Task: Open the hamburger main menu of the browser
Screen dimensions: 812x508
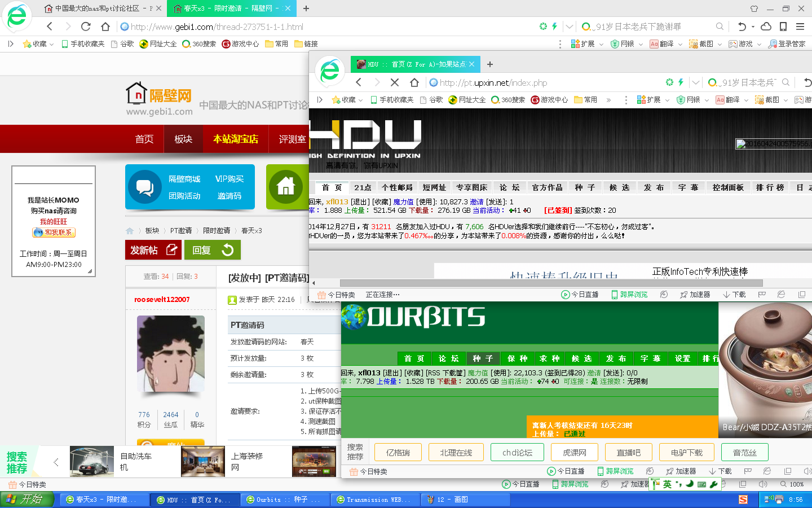Action: pyautogui.click(x=800, y=27)
